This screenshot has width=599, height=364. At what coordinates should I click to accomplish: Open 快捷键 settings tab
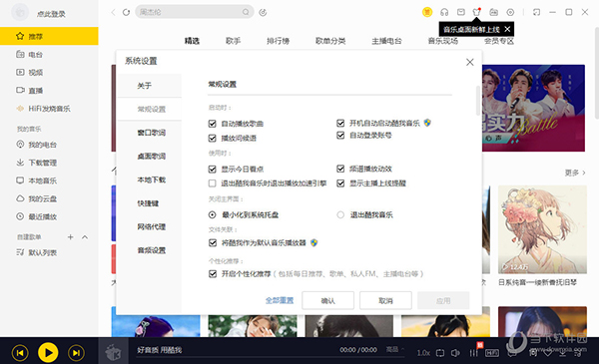point(149,203)
